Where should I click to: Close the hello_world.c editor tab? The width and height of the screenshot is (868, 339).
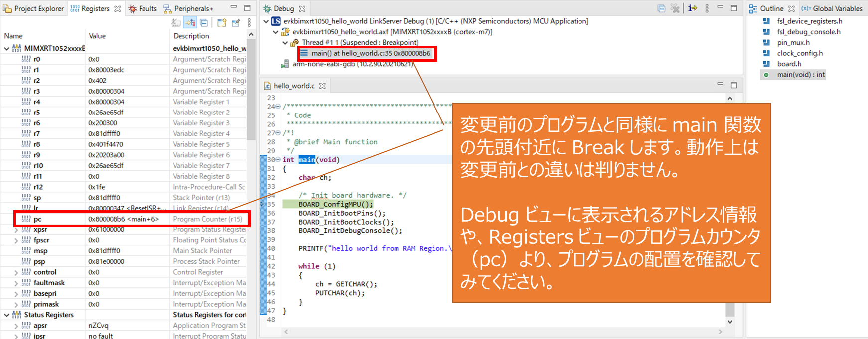pyautogui.click(x=322, y=86)
